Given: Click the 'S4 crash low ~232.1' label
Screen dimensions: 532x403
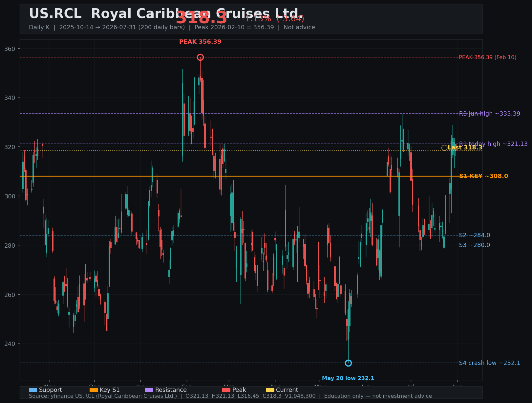Looking at the screenshot, I should pyautogui.click(x=489, y=363).
